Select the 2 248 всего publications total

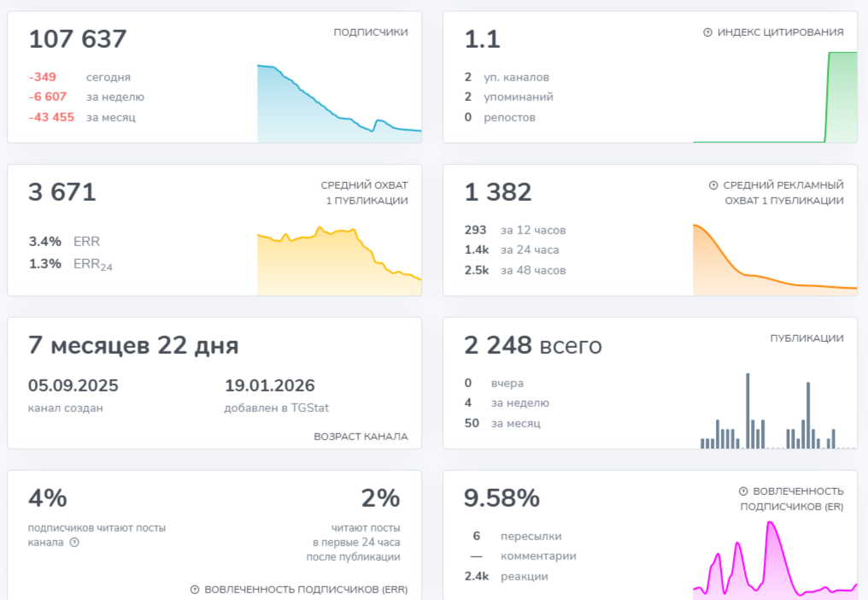coord(532,345)
